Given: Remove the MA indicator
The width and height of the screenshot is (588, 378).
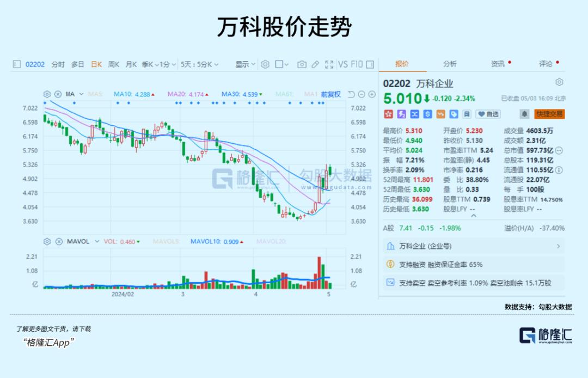Looking at the screenshot, I should coord(58,94).
